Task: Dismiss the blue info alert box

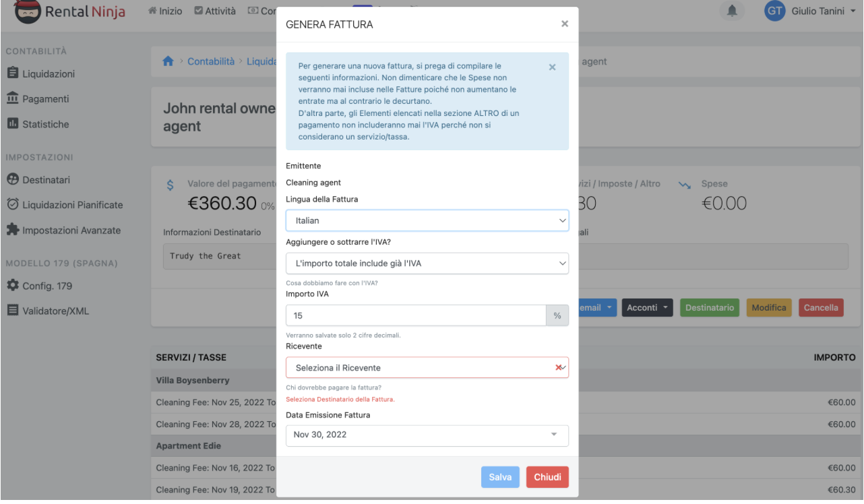Action: click(552, 67)
